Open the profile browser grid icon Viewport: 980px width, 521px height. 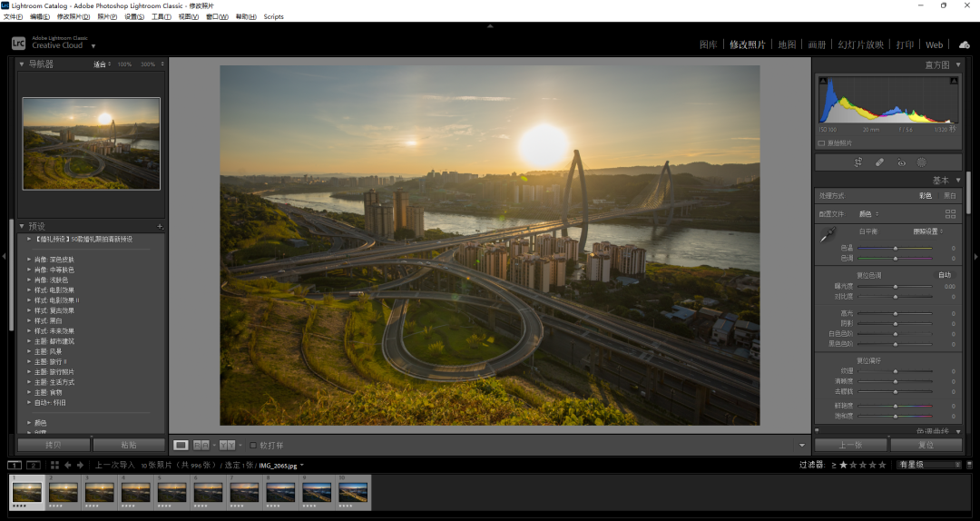(950, 214)
